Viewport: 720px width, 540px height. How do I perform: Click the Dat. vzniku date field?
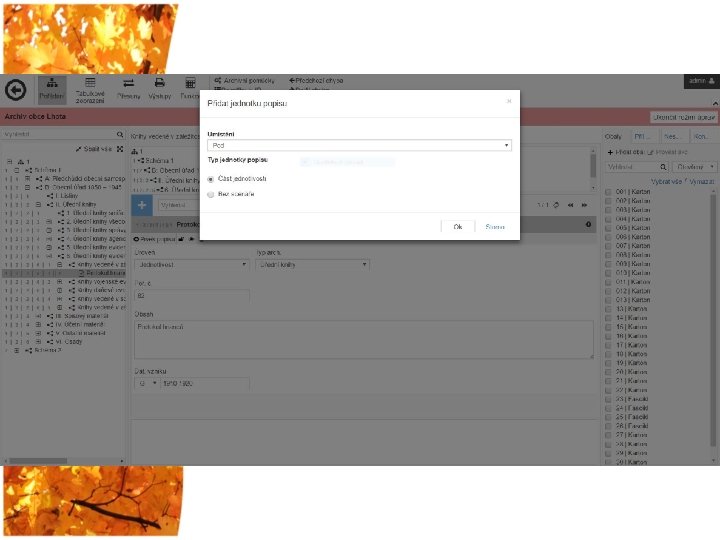[205, 383]
